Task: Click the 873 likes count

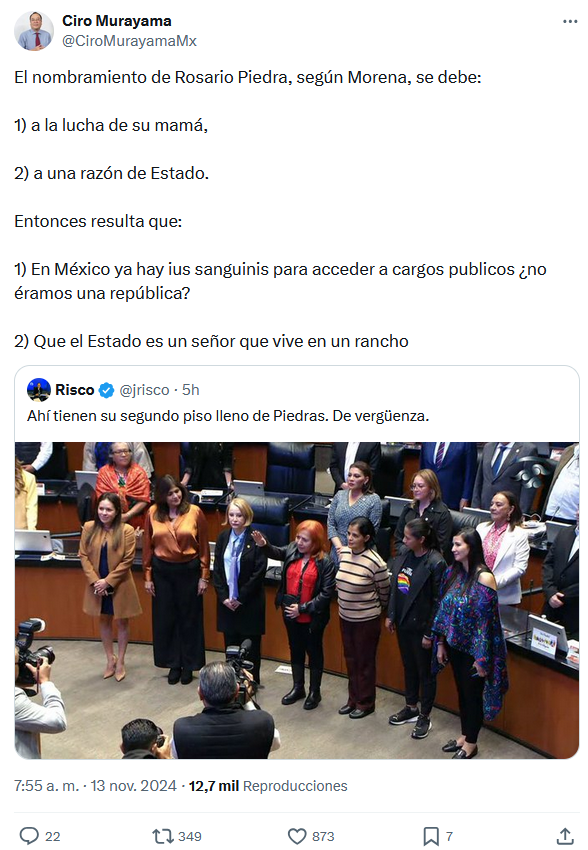Action: point(323,836)
